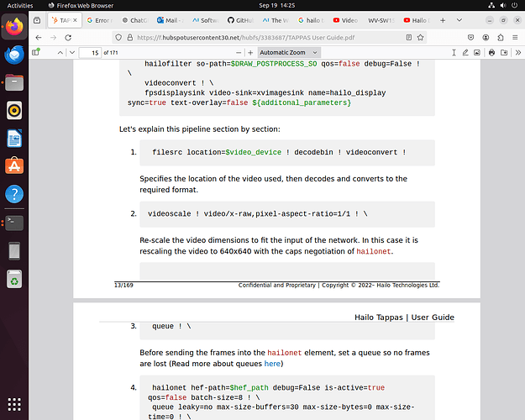Click '$video_device' in the filesrc code line
Image resolution: width=525 pixels, height=420 pixels.
point(253,152)
